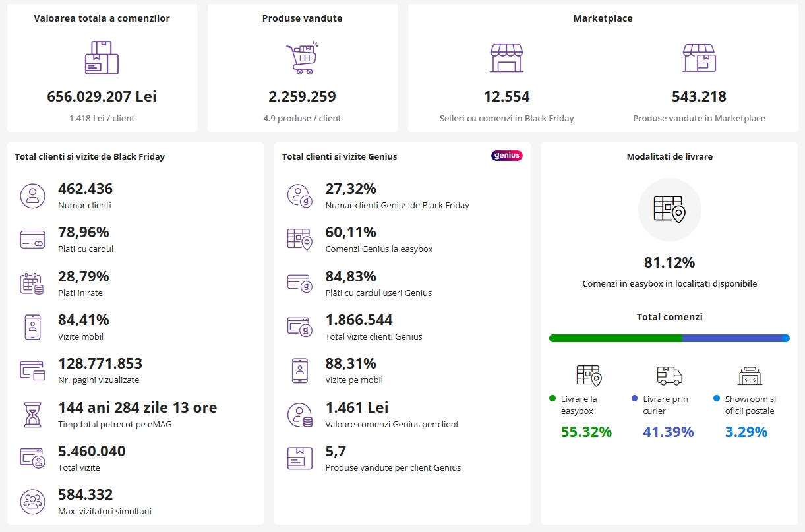Click the credit card icon for Plati cu cardul
The height and width of the screenshot is (532, 805).
[32, 239]
